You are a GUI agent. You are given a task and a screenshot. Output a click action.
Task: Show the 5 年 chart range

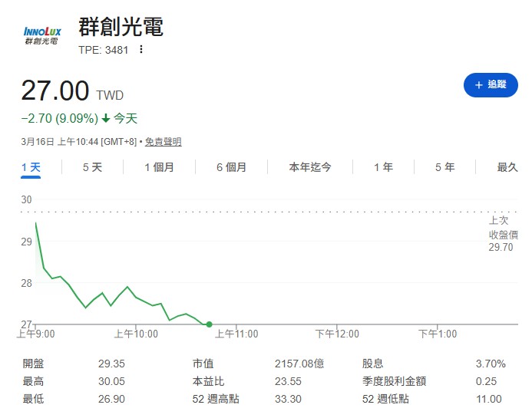(444, 167)
